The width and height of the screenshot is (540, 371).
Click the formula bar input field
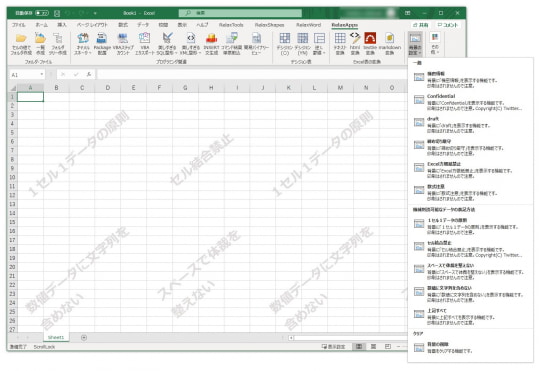251,74
